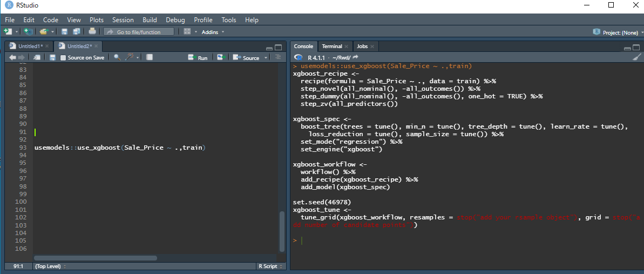Close the Terminal tab
Viewport: 644px width, 274px height.
point(346,46)
